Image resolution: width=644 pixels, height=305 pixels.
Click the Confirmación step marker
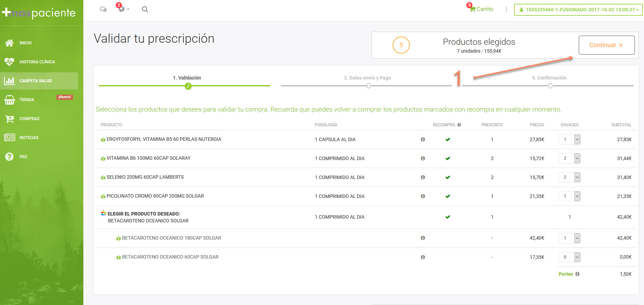(550, 86)
